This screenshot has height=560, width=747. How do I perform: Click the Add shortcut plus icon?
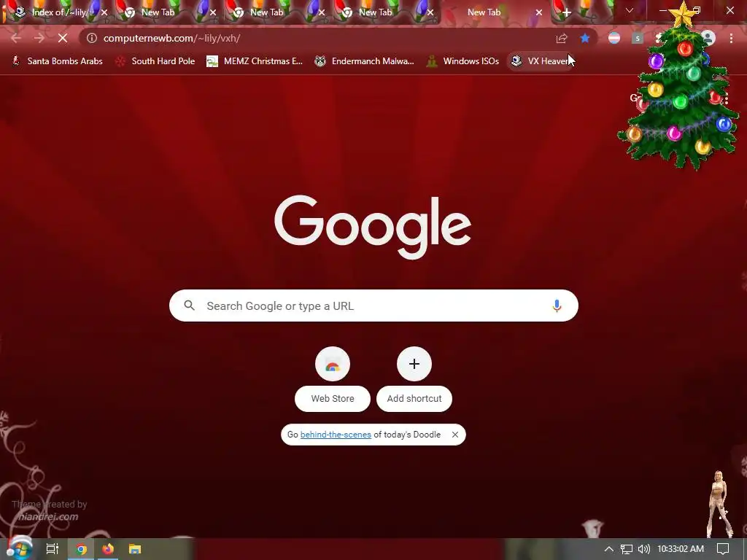(x=414, y=365)
